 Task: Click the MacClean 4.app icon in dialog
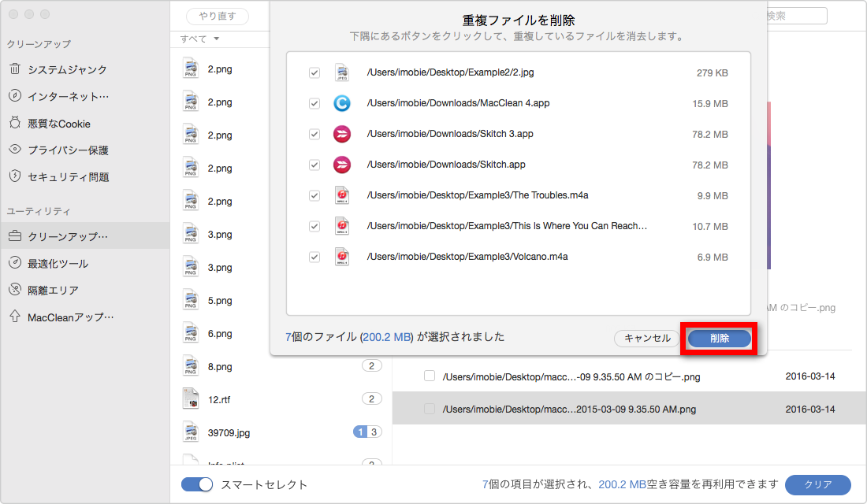tap(342, 103)
